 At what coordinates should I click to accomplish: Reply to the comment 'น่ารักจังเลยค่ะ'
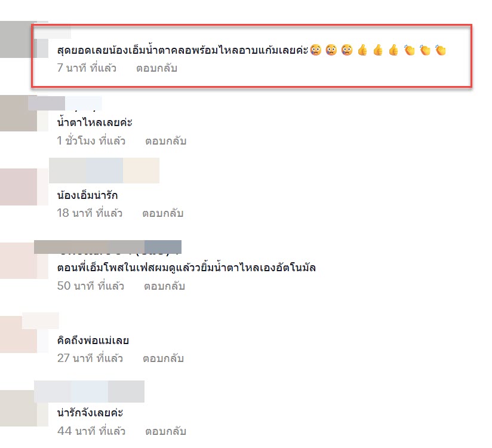[165, 431]
